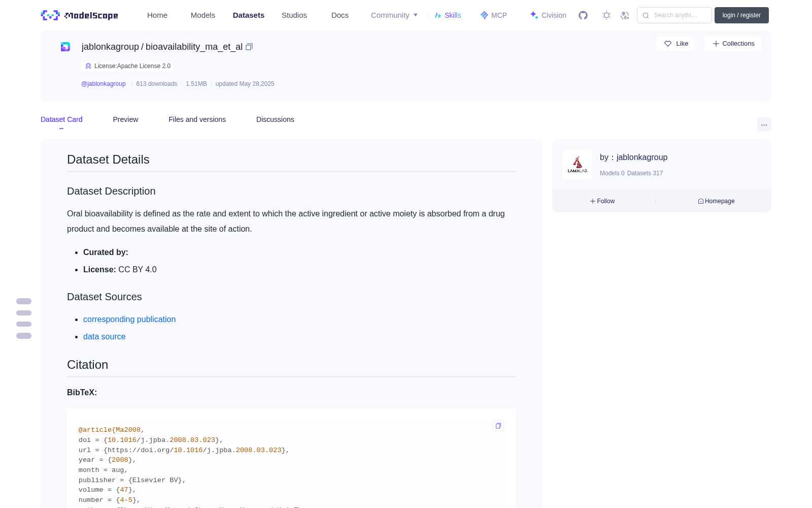
Task: Open the GitHub icon link
Action: (x=583, y=15)
